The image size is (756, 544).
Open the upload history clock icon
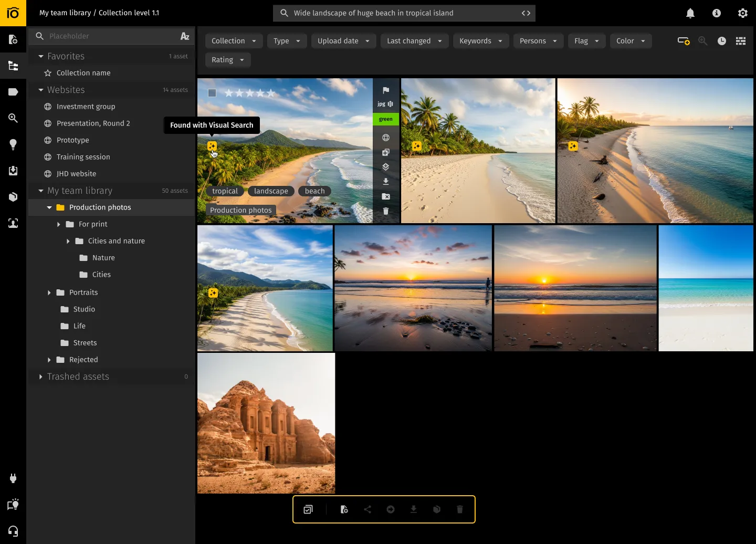click(721, 40)
